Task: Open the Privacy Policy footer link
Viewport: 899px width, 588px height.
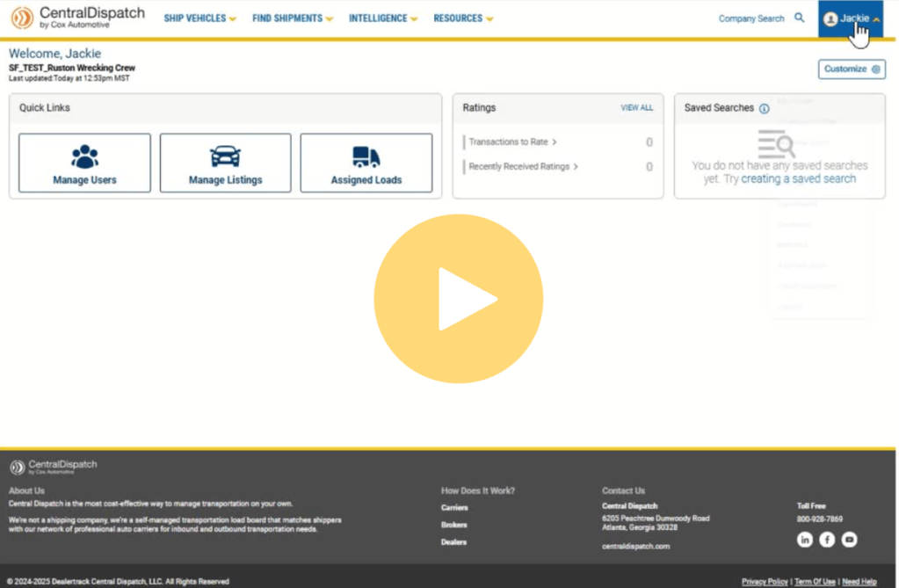Action: [x=764, y=581]
